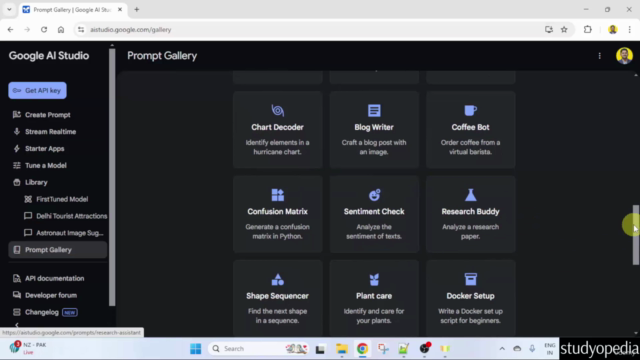Click the Tune a Model sliders icon
Image resolution: width=640 pixels, height=360 pixels.
[17, 165]
